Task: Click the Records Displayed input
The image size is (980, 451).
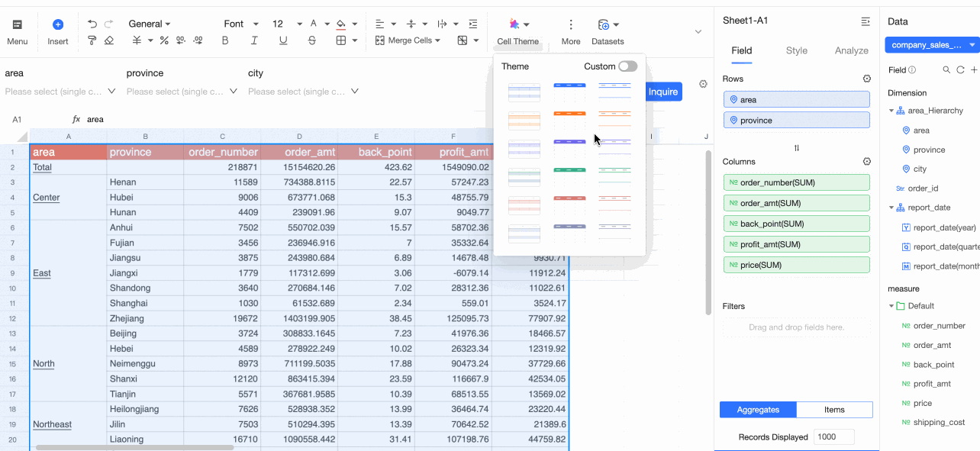Action: coord(833,437)
